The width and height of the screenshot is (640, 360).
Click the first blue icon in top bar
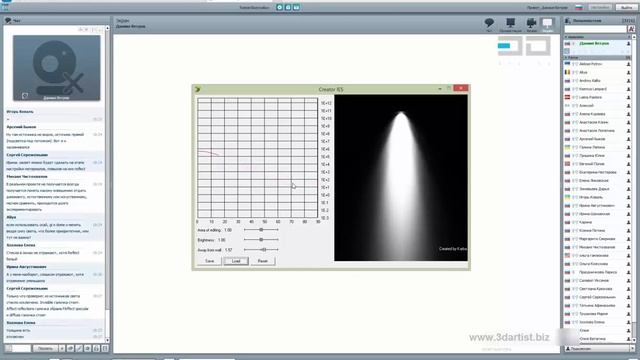click(280, 7)
